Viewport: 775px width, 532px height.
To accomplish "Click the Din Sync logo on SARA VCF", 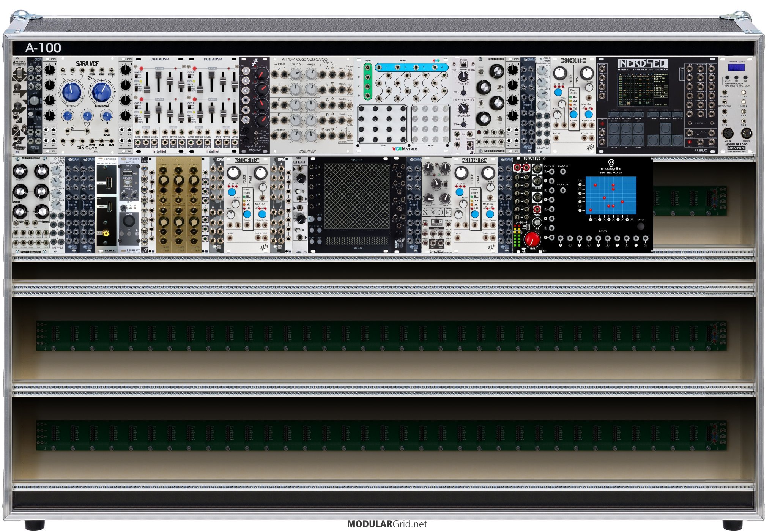I will (x=87, y=148).
